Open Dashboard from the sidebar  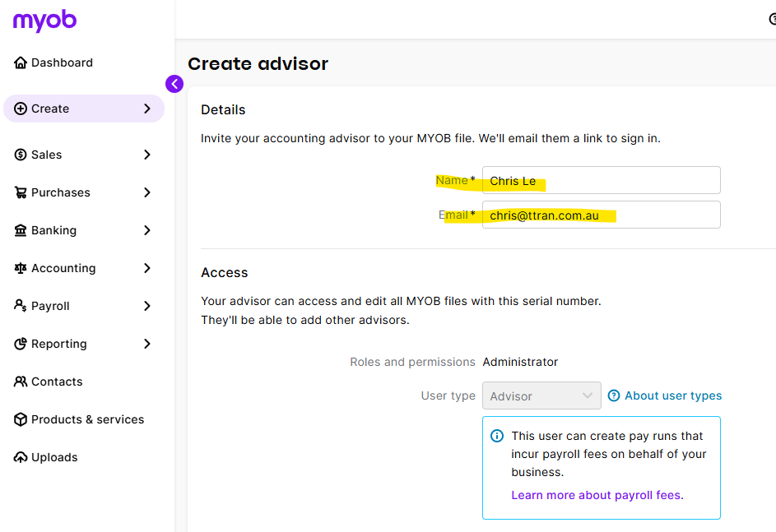point(62,62)
